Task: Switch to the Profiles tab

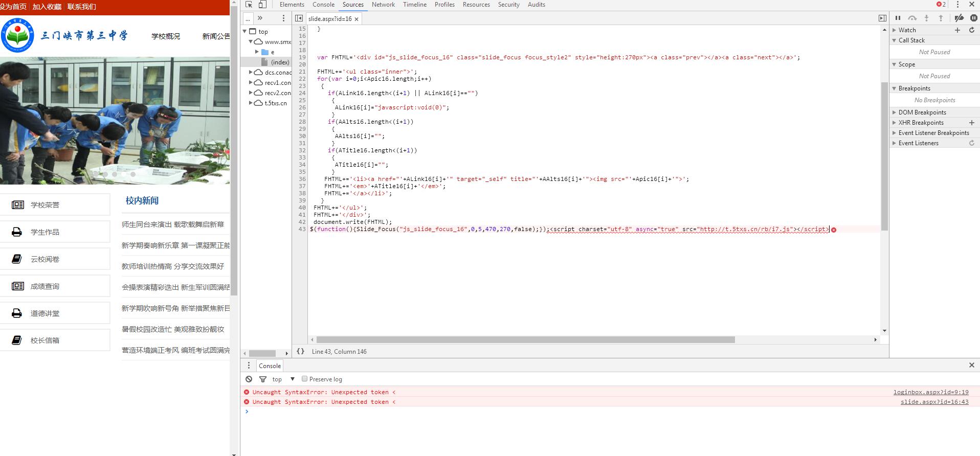Action: coord(444,5)
